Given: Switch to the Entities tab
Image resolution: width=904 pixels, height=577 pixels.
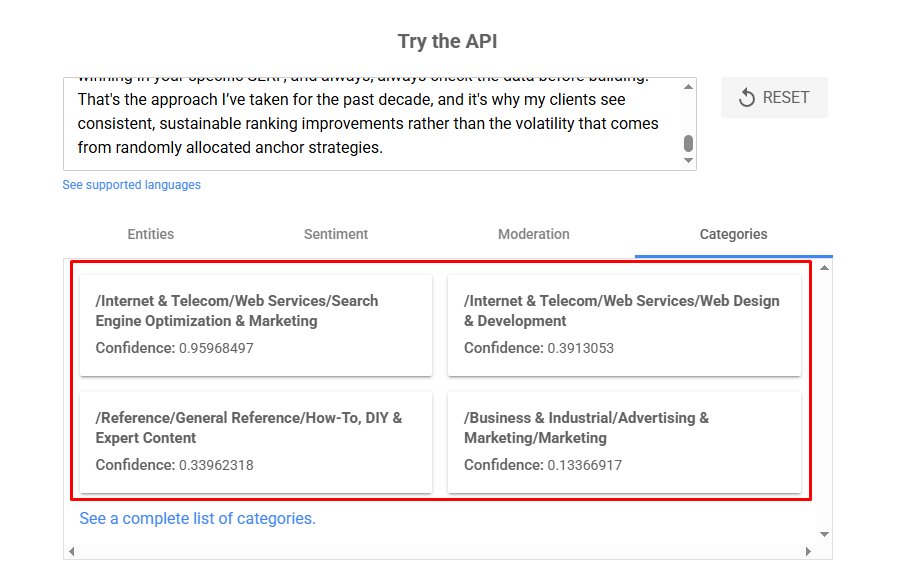Looking at the screenshot, I should pos(150,234).
